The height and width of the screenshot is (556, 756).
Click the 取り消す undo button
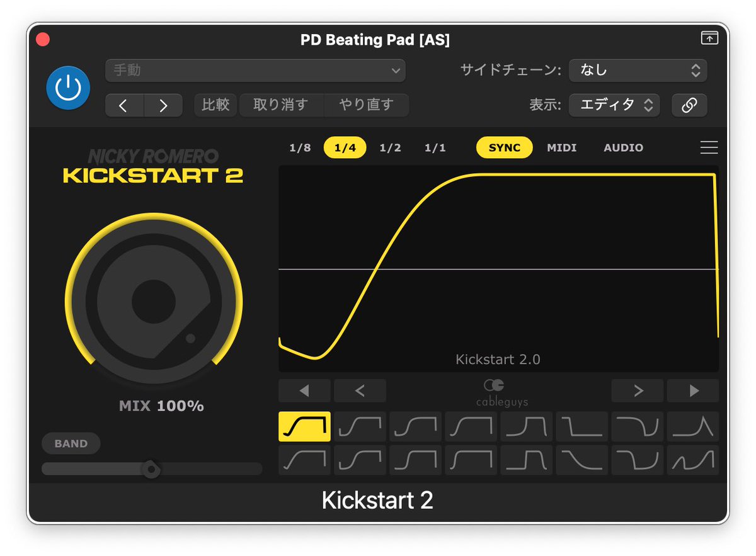pyautogui.click(x=280, y=105)
